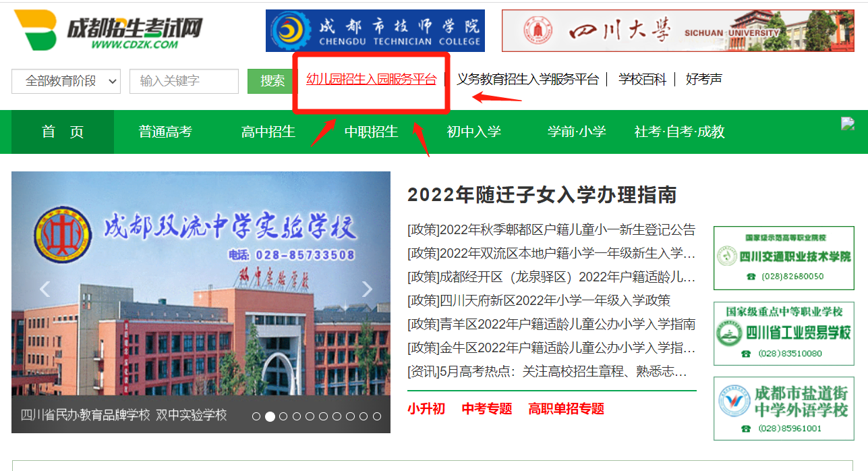Open the 四川大学 banner ad
Viewport: 868px width, 471px height.
[x=677, y=31]
